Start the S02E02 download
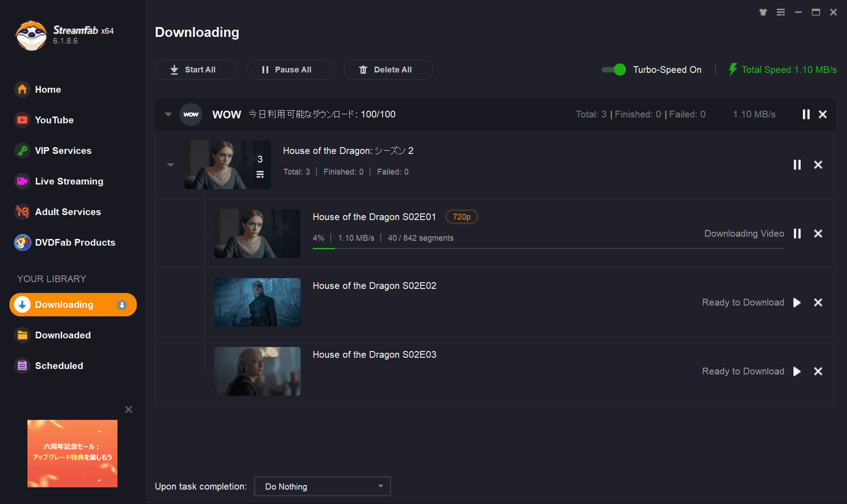Image resolution: width=847 pixels, height=504 pixels. (797, 302)
